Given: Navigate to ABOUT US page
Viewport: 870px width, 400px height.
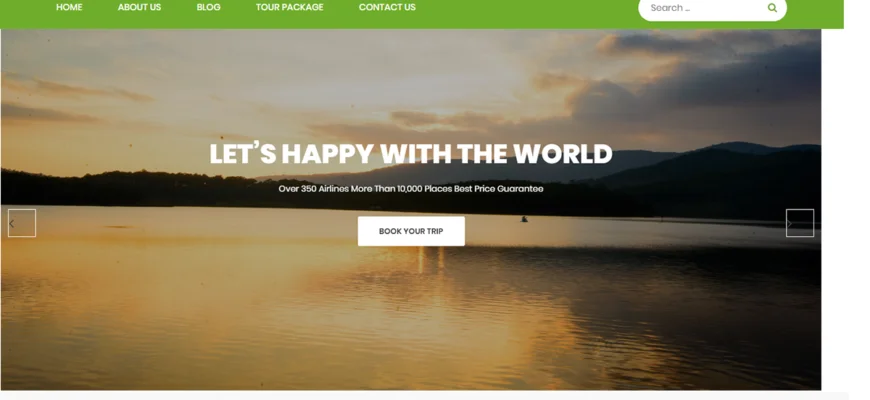Looking at the screenshot, I should (x=139, y=7).
